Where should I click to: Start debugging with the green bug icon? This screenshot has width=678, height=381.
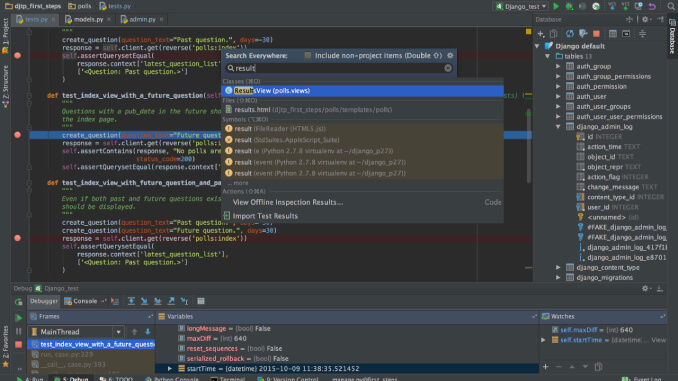(x=569, y=6)
